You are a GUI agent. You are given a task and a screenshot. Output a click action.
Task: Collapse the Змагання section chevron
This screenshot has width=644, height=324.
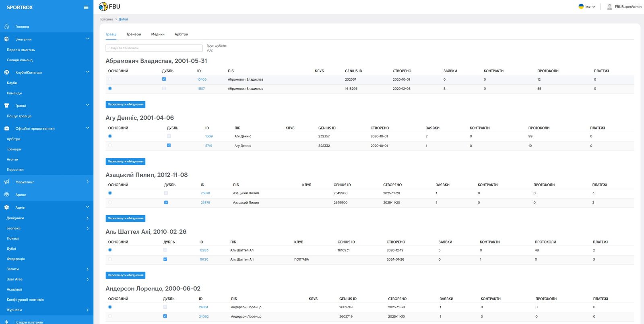coord(87,39)
